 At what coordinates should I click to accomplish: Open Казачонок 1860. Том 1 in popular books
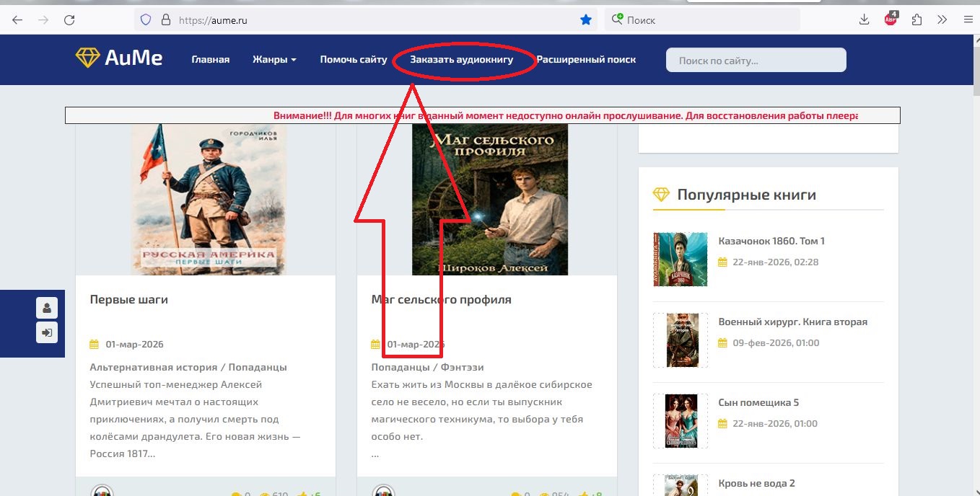pyautogui.click(x=771, y=241)
